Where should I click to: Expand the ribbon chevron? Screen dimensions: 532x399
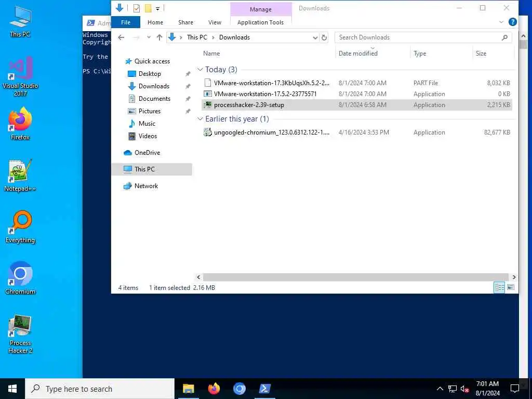pos(501,22)
